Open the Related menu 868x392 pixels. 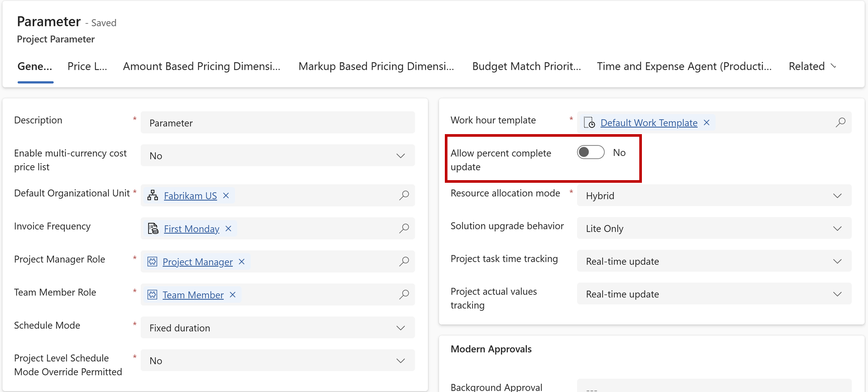[x=812, y=66]
